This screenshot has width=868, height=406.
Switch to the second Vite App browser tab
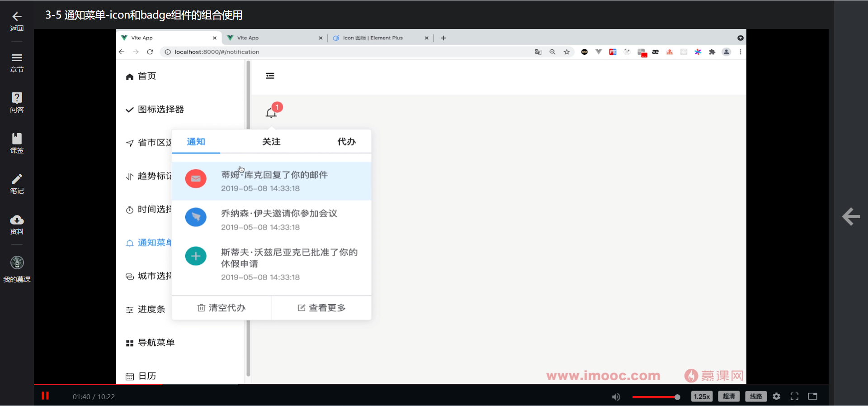point(274,38)
